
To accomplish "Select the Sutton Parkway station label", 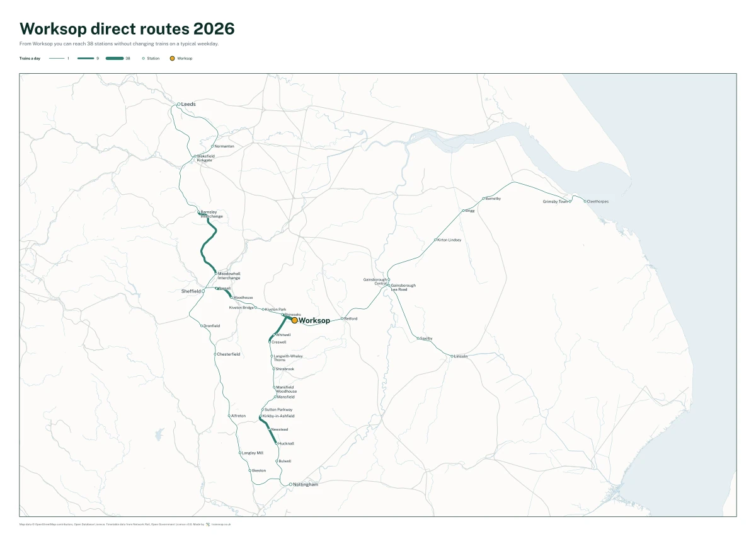I will (x=278, y=410).
